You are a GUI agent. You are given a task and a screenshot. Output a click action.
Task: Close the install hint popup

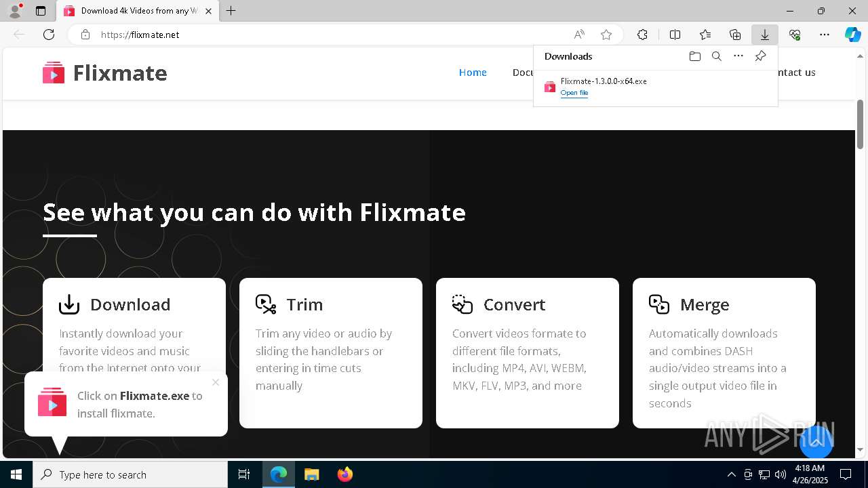click(216, 382)
